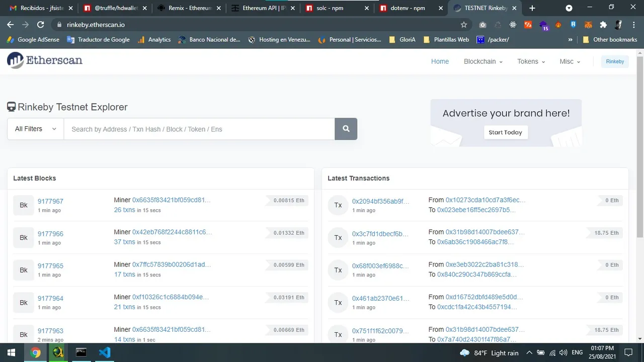This screenshot has width=644, height=362.
Task: Click Tx icon for transaction 0x68f003ef6988c
Action: coord(338,270)
